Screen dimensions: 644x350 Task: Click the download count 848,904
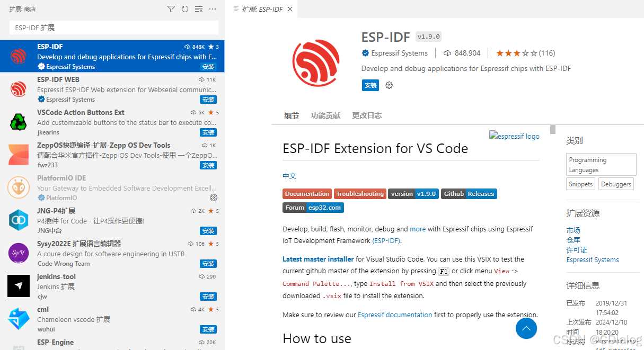(x=462, y=53)
